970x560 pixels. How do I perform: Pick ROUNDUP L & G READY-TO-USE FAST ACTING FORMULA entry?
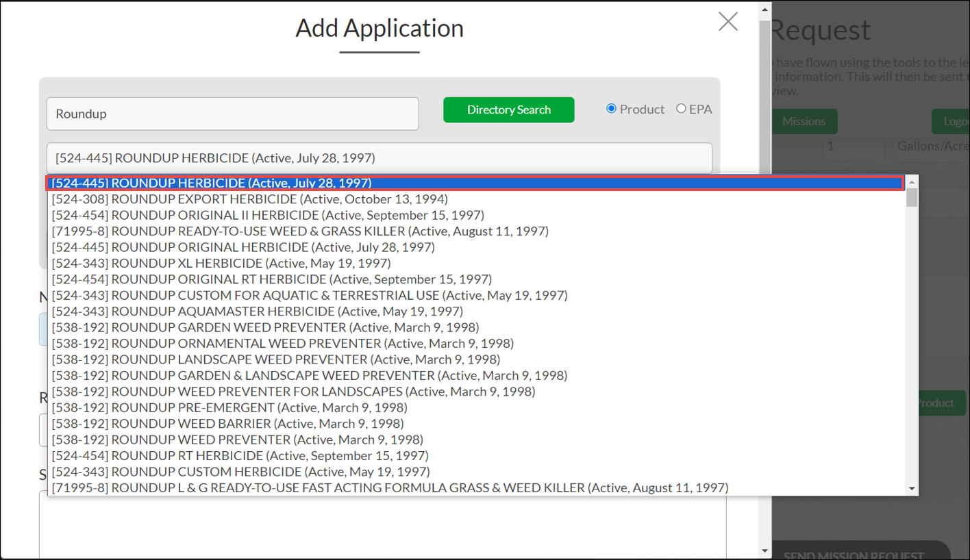point(476,488)
